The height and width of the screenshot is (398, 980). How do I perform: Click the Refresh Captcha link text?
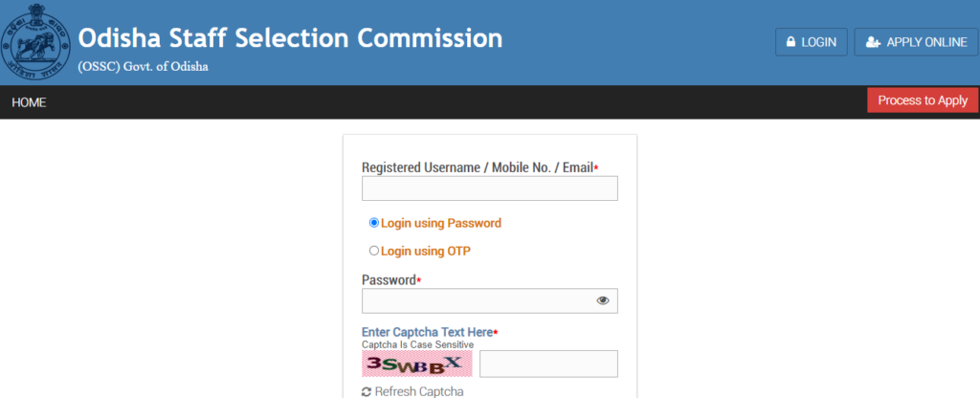pyautogui.click(x=419, y=391)
